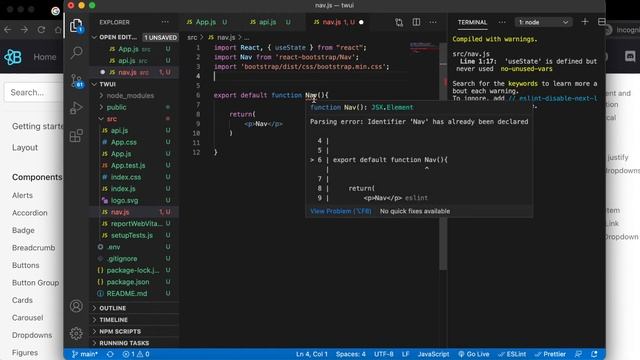
Task: Click the code minimap preview
Action: click(423, 47)
